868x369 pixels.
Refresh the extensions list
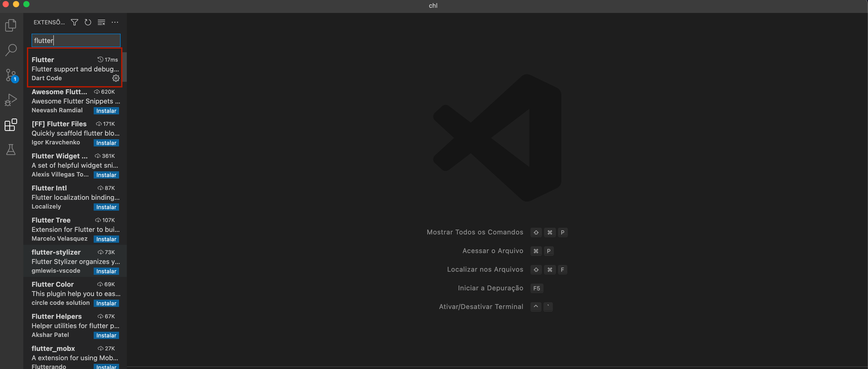(x=88, y=22)
